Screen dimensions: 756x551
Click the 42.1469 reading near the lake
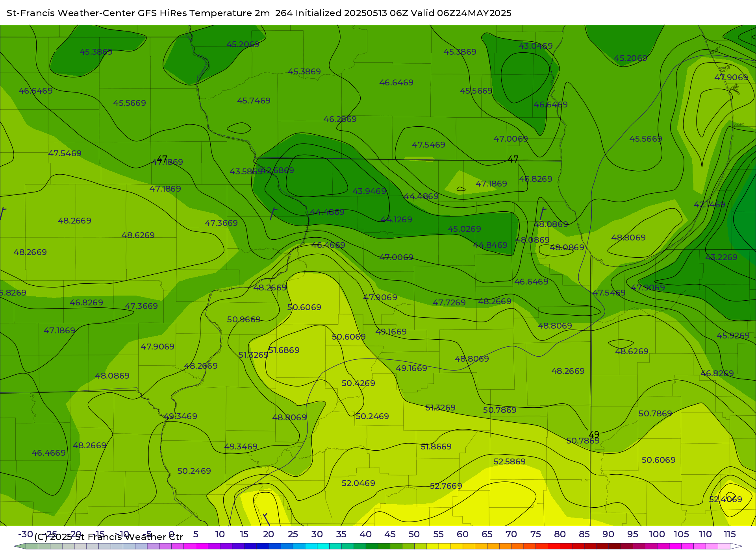[710, 205]
